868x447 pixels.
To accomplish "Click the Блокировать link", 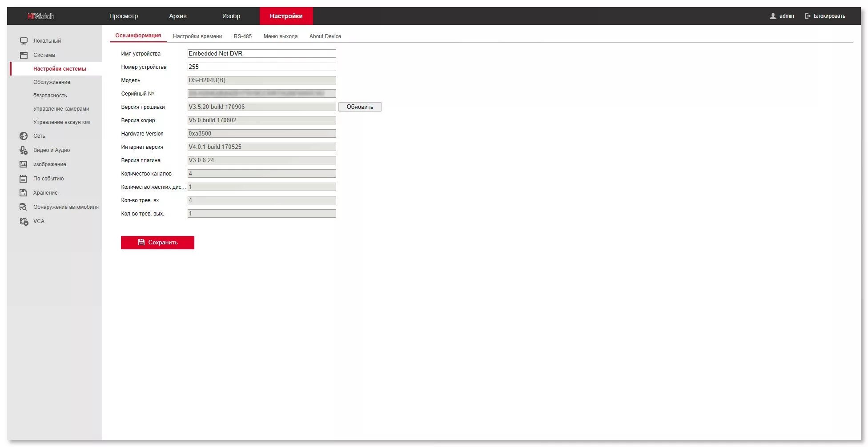I will pyautogui.click(x=829, y=16).
